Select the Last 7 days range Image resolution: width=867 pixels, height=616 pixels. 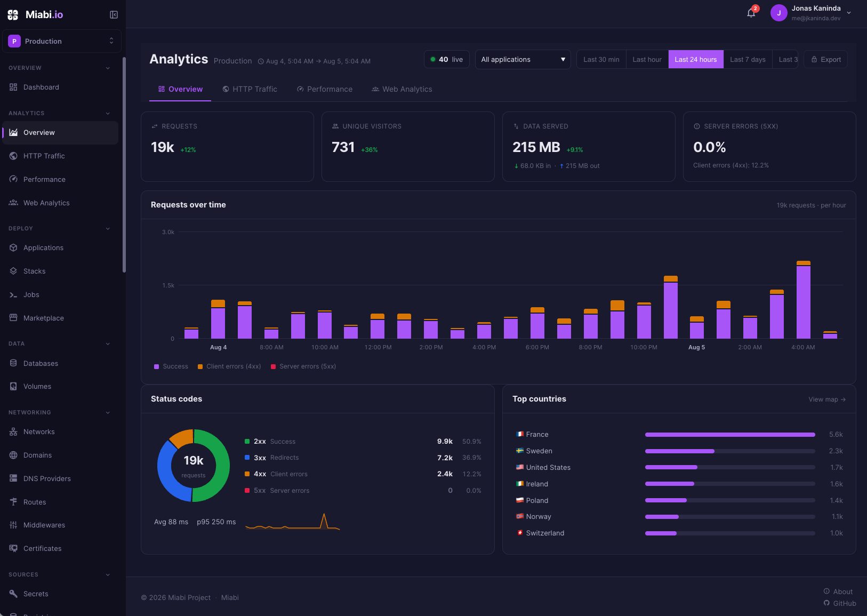click(748, 59)
